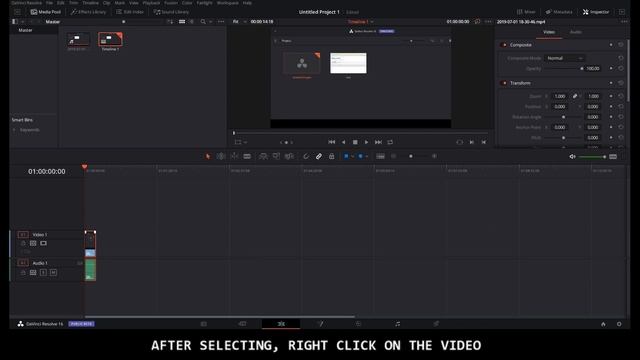640x360 pixels.
Task: Solo the Audio 1 track (S)
Action: click(43, 272)
